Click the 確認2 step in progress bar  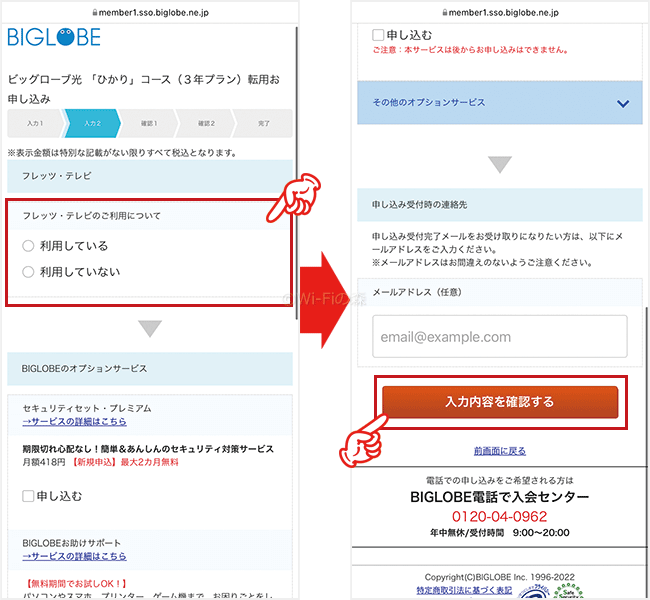click(x=206, y=123)
